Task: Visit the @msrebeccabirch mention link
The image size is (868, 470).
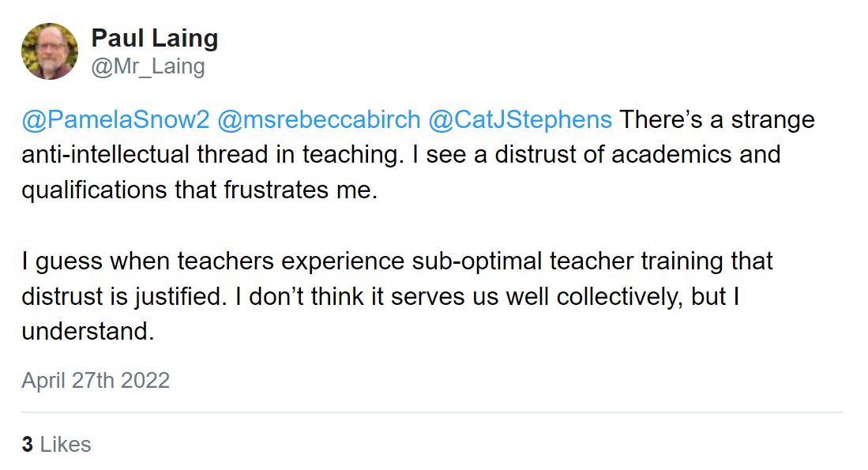Action: 318,120
